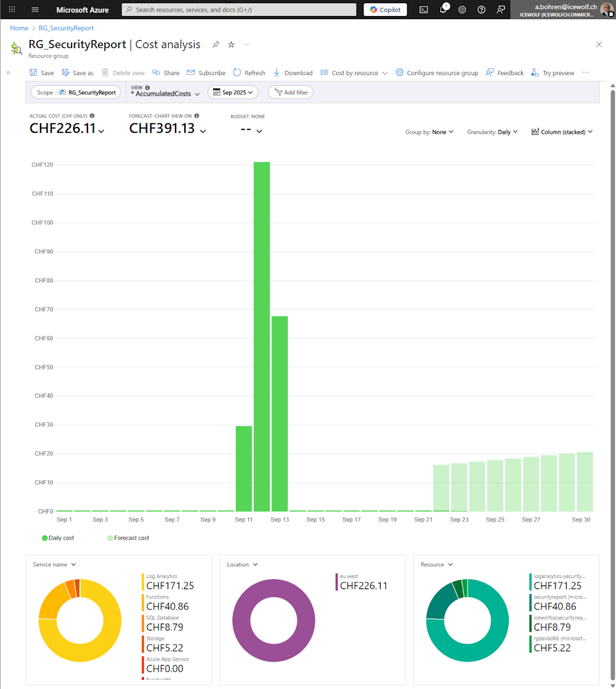
Task: Open the Granularity Daily dropdown
Action: (x=492, y=132)
